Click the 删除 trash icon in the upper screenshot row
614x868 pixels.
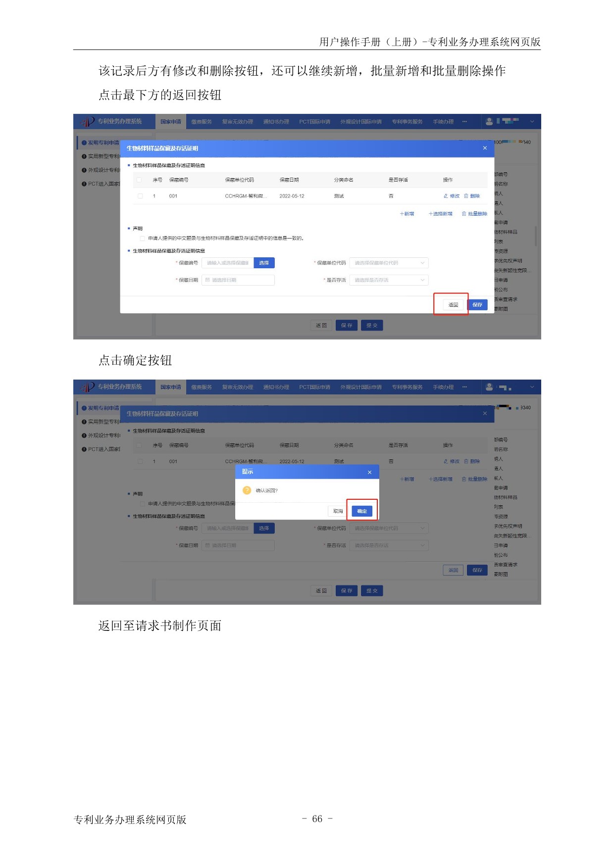click(466, 196)
